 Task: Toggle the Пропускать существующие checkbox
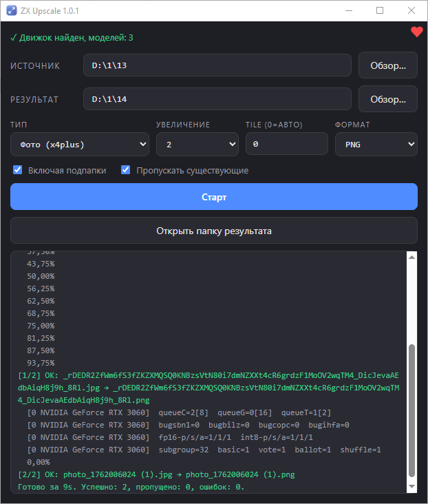coord(126,170)
